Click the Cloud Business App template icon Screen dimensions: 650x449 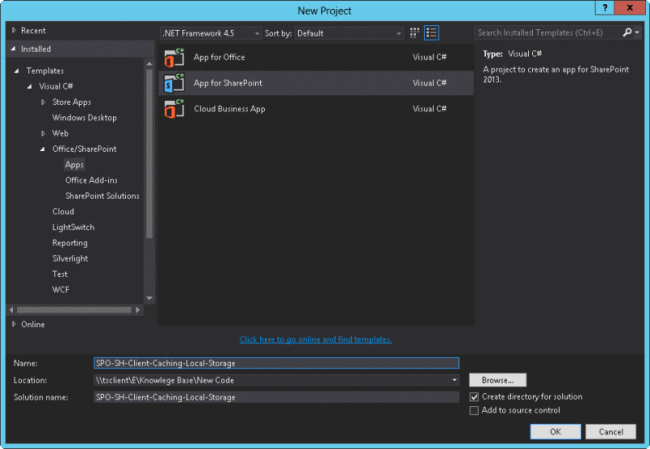click(x=174, y=109)
